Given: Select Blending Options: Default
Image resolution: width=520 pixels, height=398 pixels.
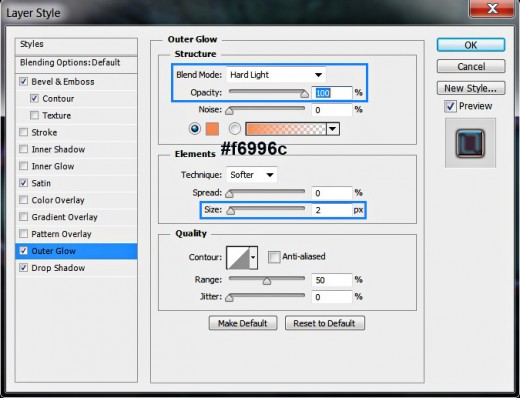Looking at the screenshot, I should 76,63.
